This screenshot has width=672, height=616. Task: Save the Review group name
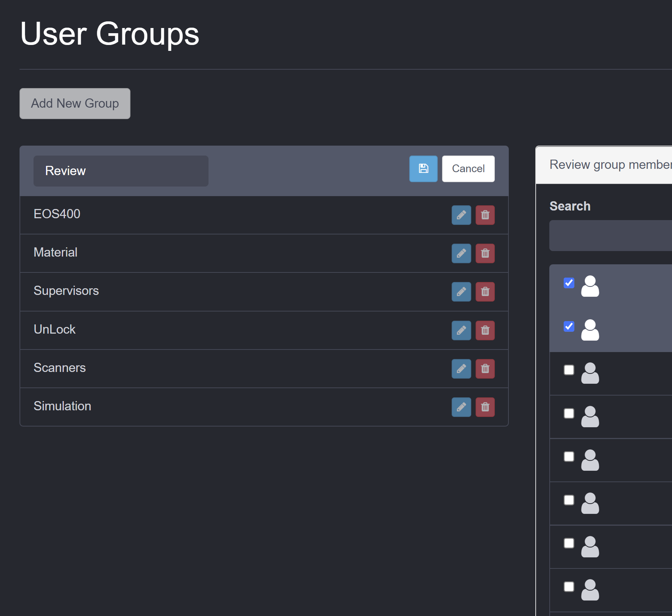tap(423, 169)
